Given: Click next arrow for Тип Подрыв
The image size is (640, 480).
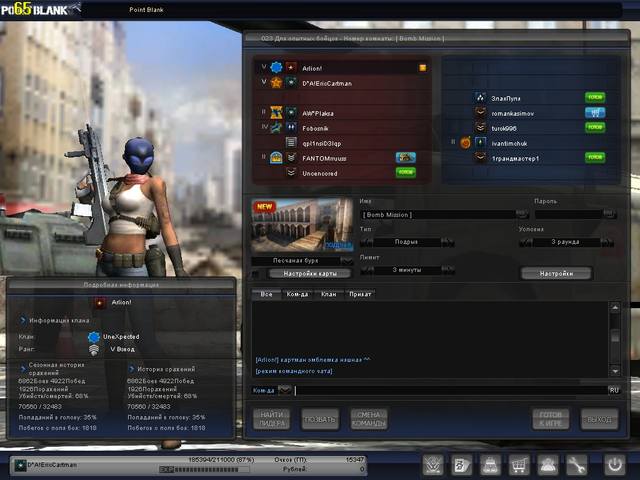Looking at the screenshot, I should 448,242.
